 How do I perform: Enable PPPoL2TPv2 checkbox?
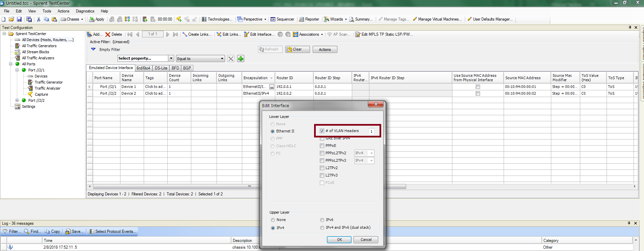[322, 153]
